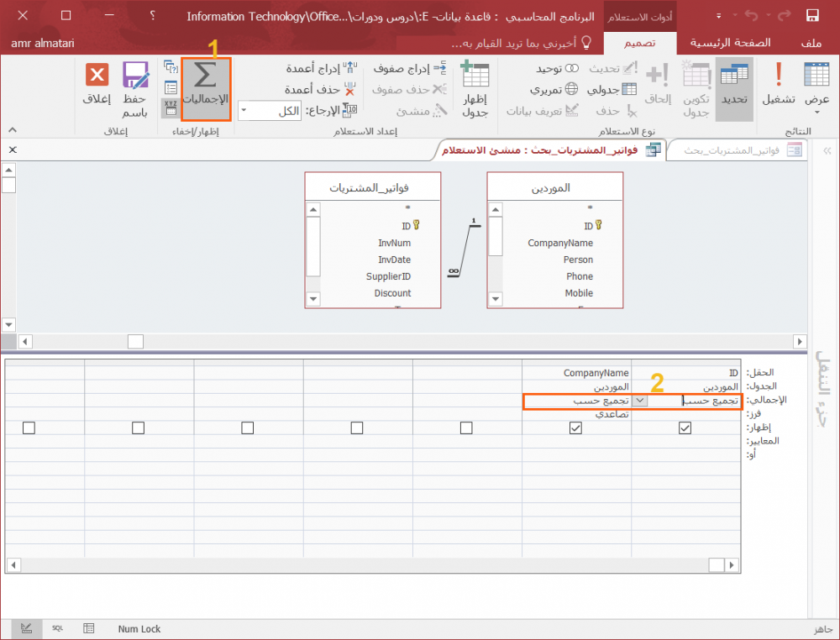Select the Make Table (تكوين جدول) query icon

696,89
